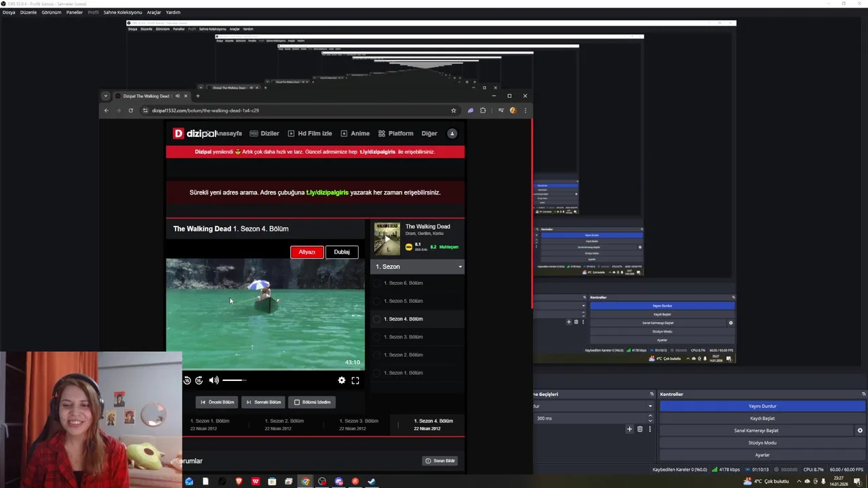Delete the transition with trash icon
Viewport: 868px width, 488px height.
click(x=639, y=429)
